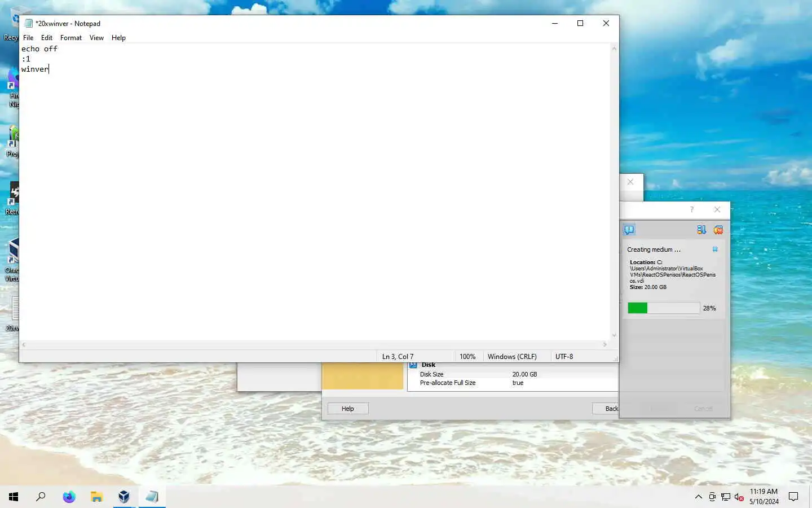This screenshot has width=812, height=508.
Task: Click the 'Creating medium ...' notification title
Action: click(654, 249)
